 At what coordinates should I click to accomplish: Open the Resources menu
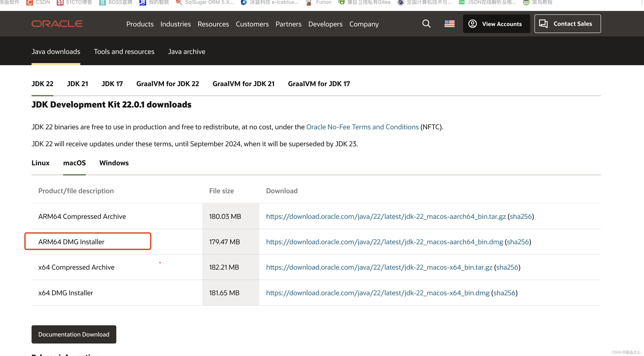tap(213, 24)
